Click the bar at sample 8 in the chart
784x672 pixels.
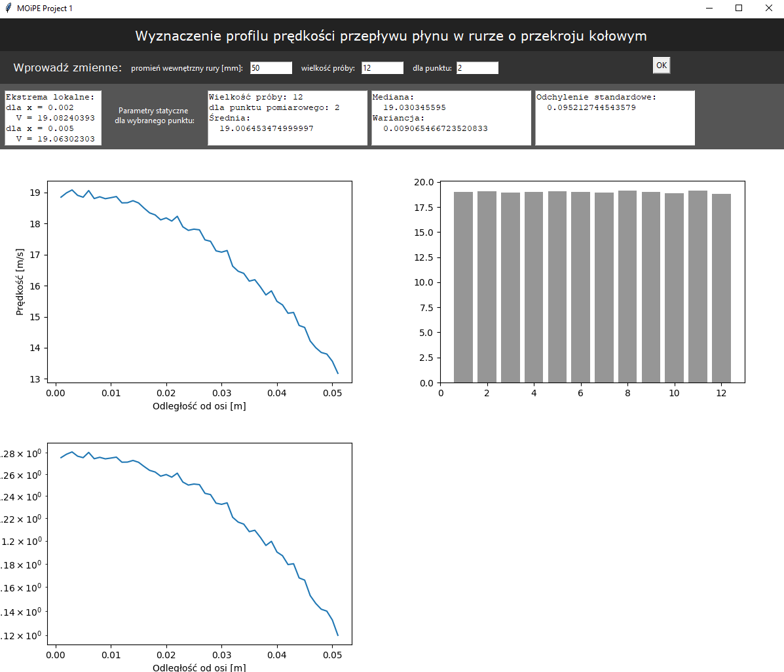pos(627,287)
